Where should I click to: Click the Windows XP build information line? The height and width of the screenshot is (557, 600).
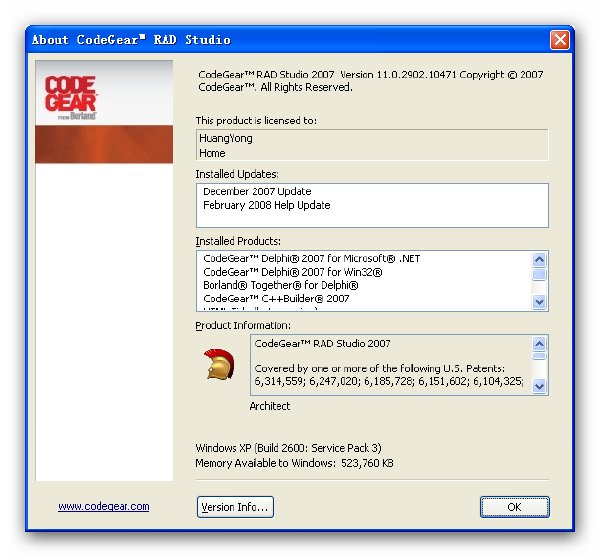click(289, 448)
